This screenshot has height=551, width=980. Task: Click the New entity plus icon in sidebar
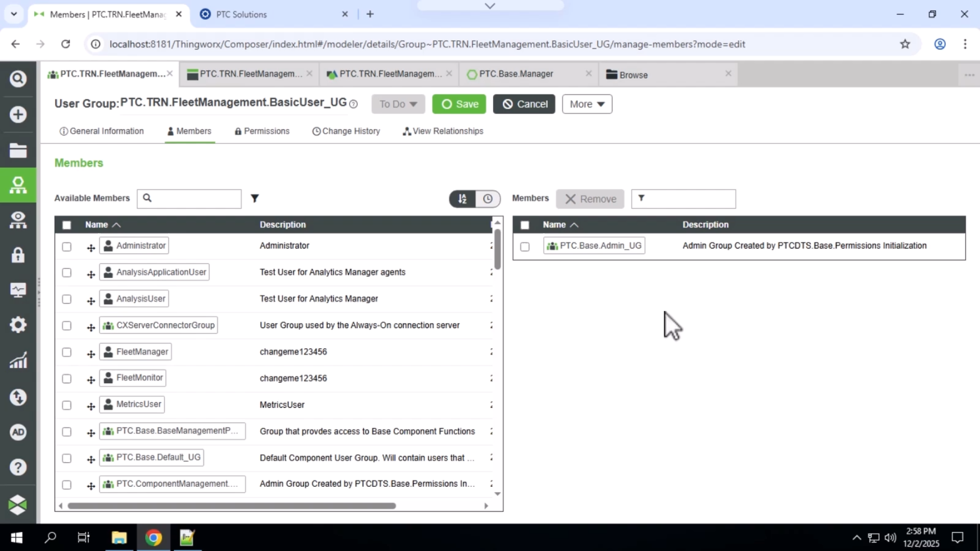[x=18, y=114]
